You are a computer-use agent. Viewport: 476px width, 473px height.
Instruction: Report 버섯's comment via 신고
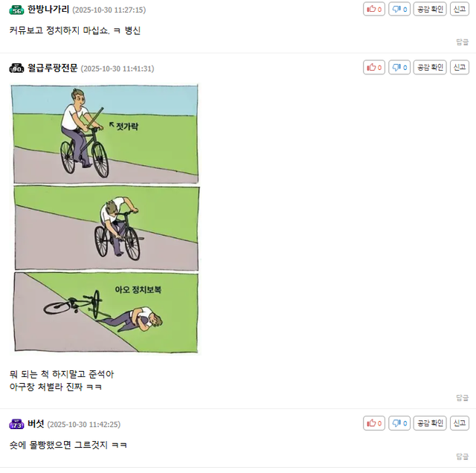[x=460, y=423]
